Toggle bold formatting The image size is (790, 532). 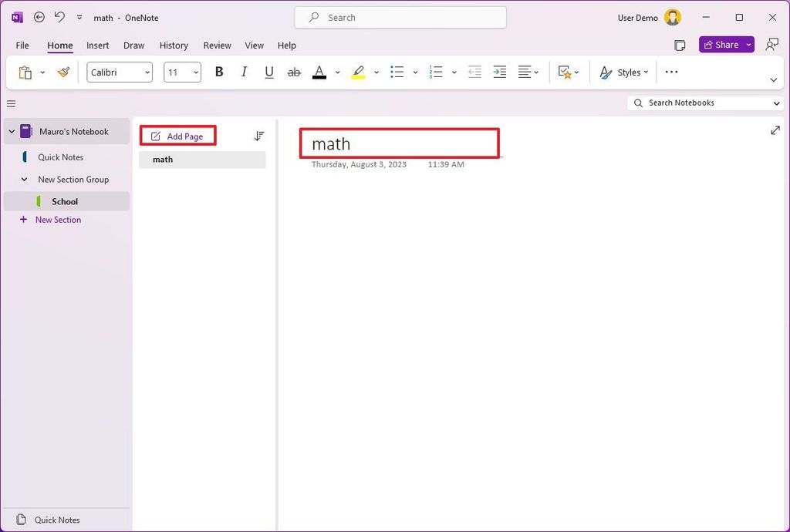(219, 72)
